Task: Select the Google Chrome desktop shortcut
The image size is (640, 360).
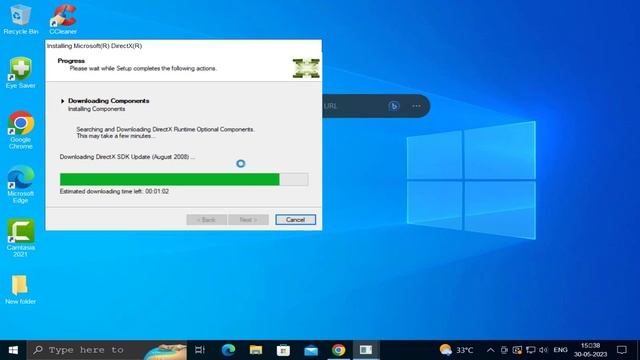Action: [x=20, y=130]
